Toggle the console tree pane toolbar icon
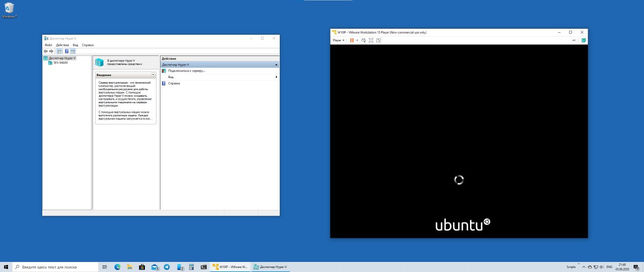Viewport: 644px width, 272px height. (x=59, y=51)
